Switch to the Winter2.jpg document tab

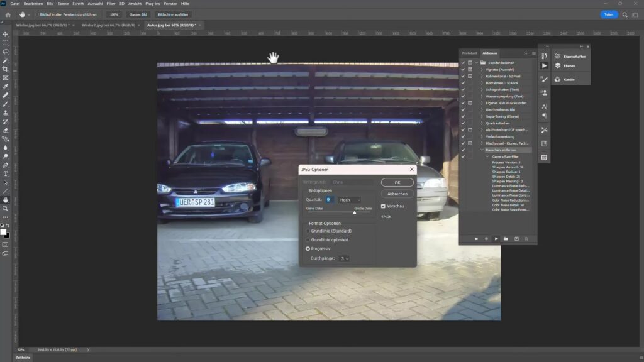[x=104, y=25]
